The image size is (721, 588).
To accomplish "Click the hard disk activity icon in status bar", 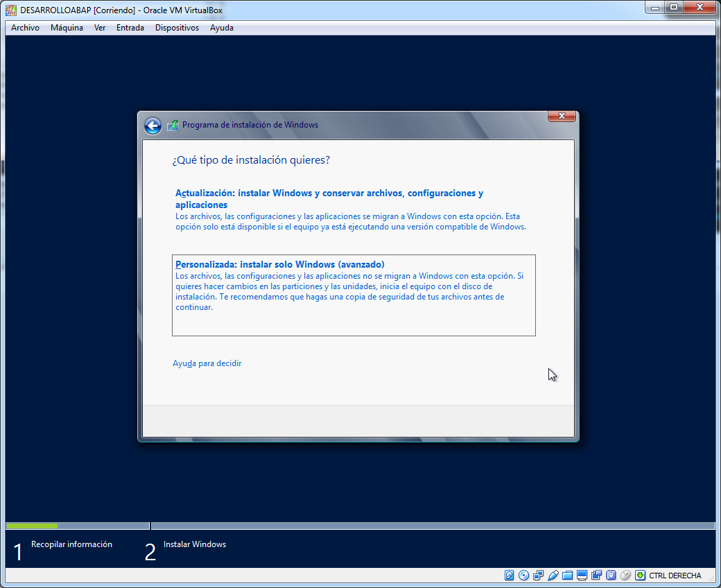I will click(x=509, y=575).
